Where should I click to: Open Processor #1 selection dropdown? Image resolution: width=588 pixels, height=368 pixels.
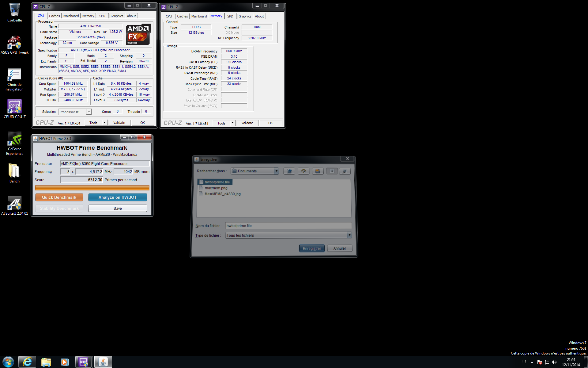pos(75,112)
